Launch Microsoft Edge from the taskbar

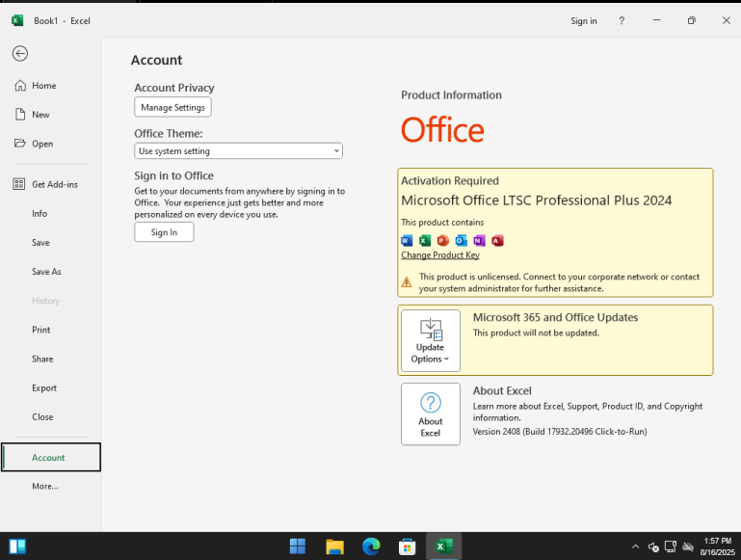pos(371,547)
